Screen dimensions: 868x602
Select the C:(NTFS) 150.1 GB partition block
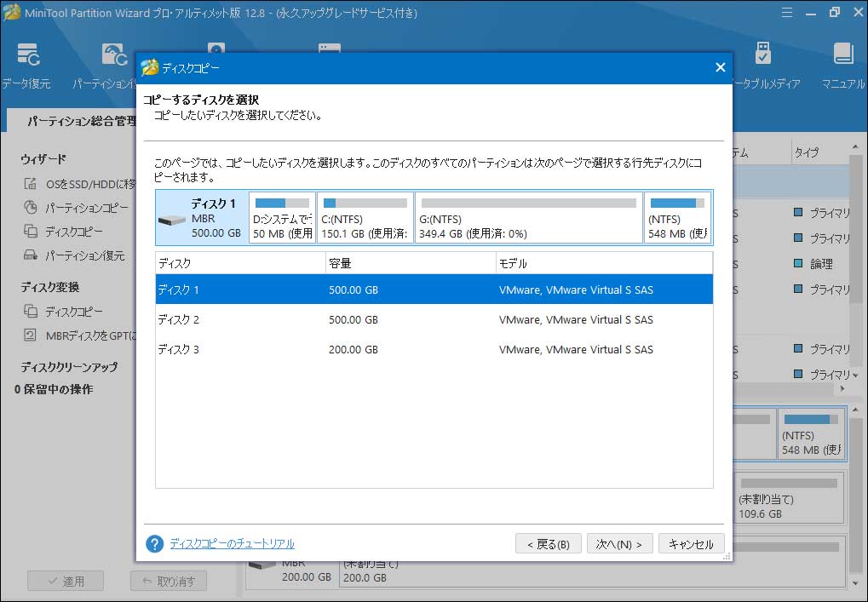coord(365,217)
